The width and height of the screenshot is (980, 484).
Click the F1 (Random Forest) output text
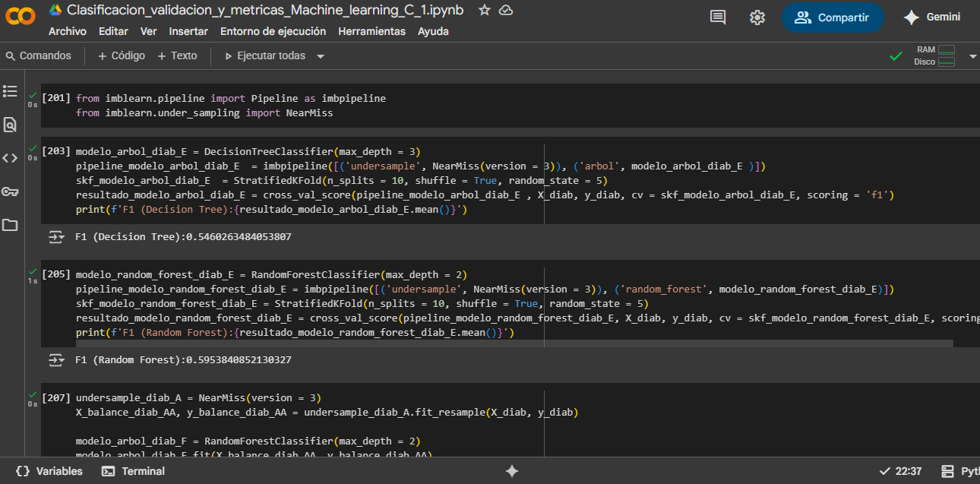pos(183,360)
